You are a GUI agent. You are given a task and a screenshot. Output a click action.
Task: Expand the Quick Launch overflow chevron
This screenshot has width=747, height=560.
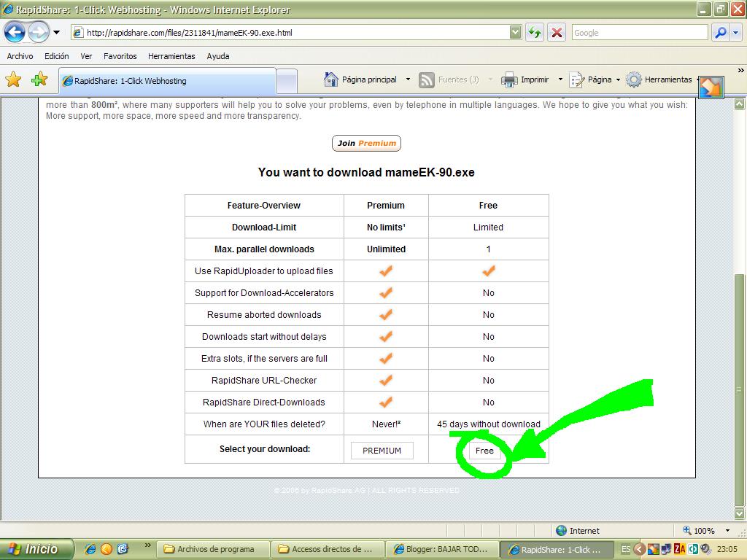coord(147,545)
